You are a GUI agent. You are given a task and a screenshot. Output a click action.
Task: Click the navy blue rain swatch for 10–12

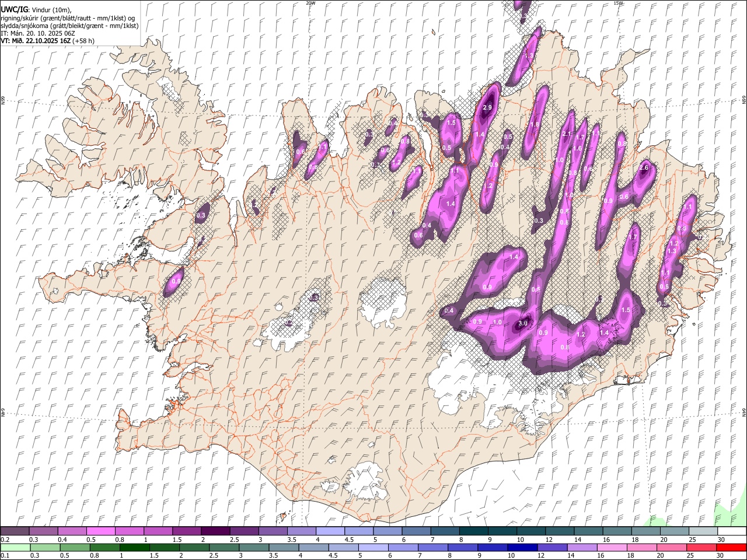[x=522, y=548]
